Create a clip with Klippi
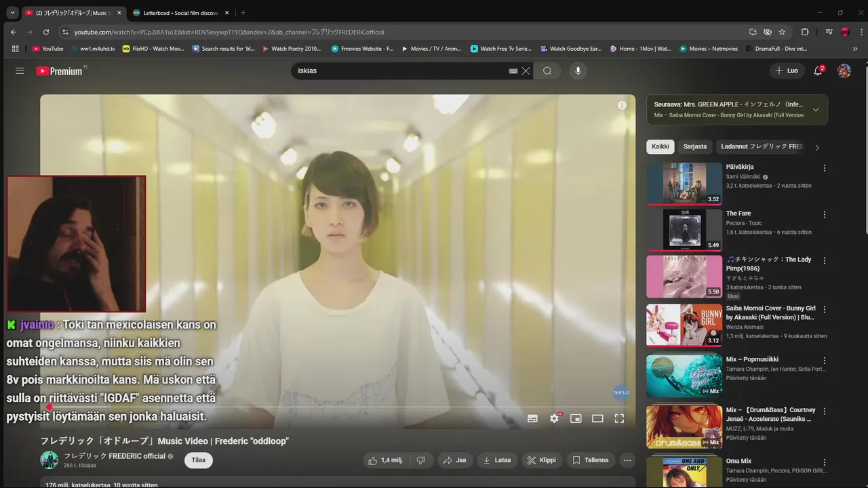 pyautogui.click(x=541, y=460)
